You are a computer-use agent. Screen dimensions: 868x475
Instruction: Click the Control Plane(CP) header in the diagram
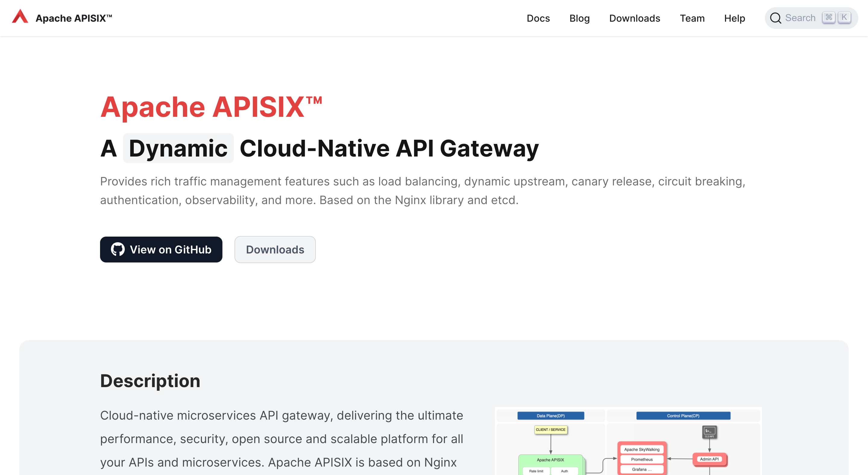[683, 415]
